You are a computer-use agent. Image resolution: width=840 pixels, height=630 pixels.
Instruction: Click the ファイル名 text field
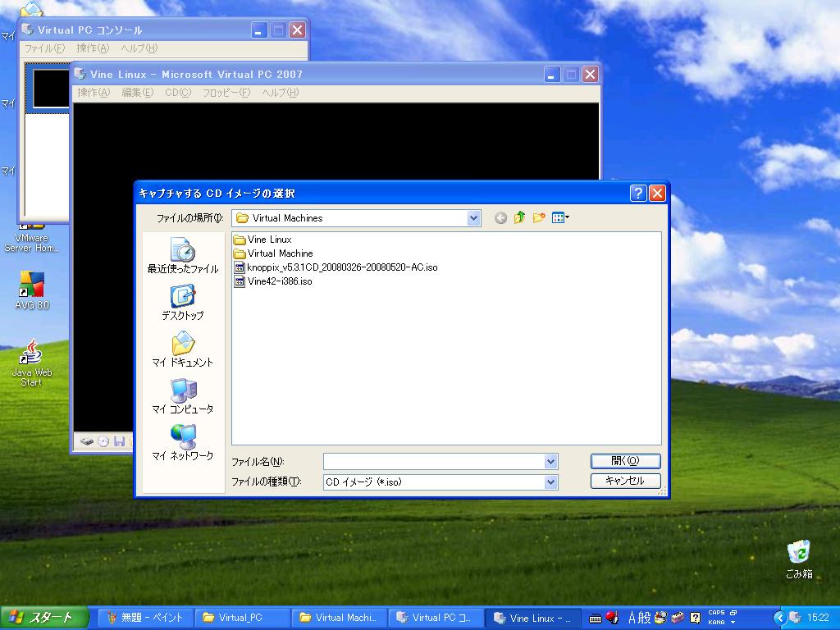coord(435,461)
